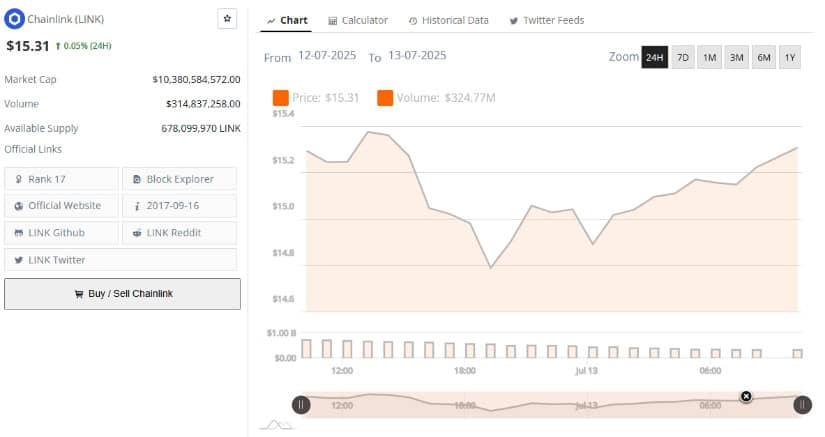Select the 1M zoom range

click(x=710, y=57)
